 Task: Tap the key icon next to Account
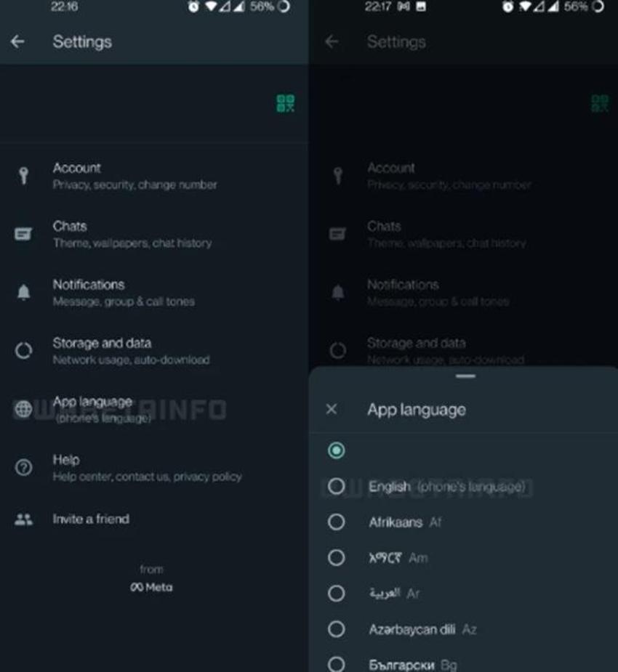23,176
